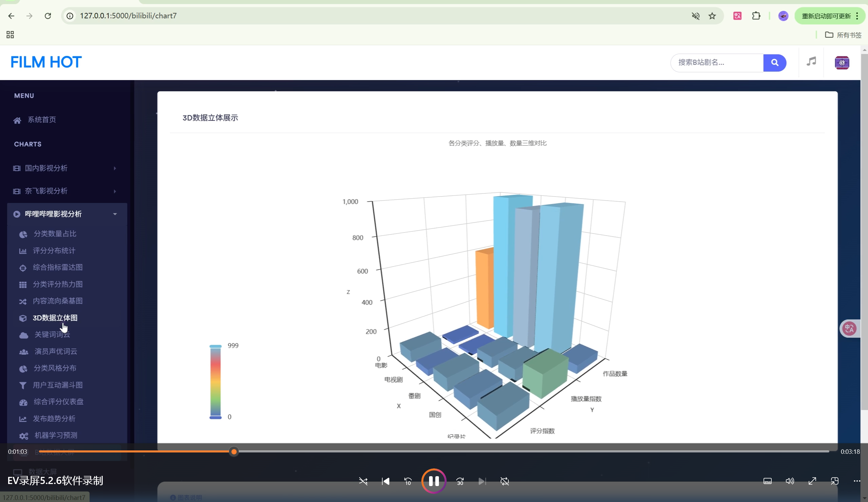Toggle repeat loop mode

[505, 481]
